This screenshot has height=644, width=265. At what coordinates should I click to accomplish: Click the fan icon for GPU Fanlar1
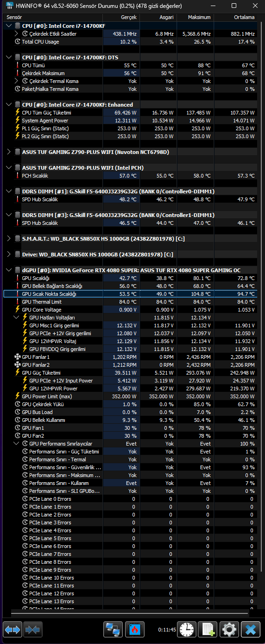click(x=18, y=357)
